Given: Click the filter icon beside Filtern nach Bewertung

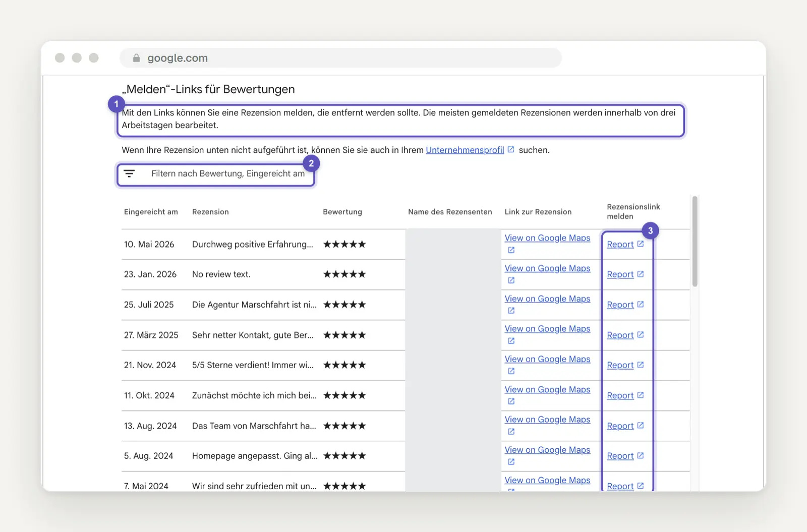Looking at the screenshot, I should 129,173.
